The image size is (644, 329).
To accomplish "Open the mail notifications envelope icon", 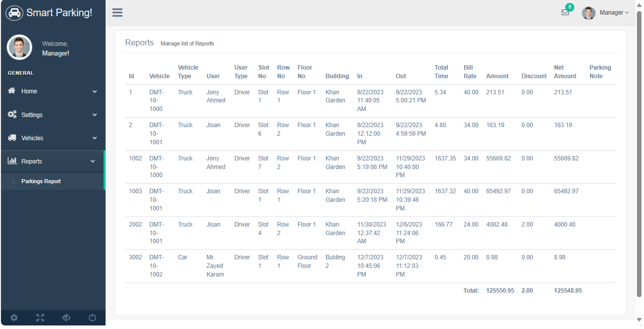I will 565,13.
